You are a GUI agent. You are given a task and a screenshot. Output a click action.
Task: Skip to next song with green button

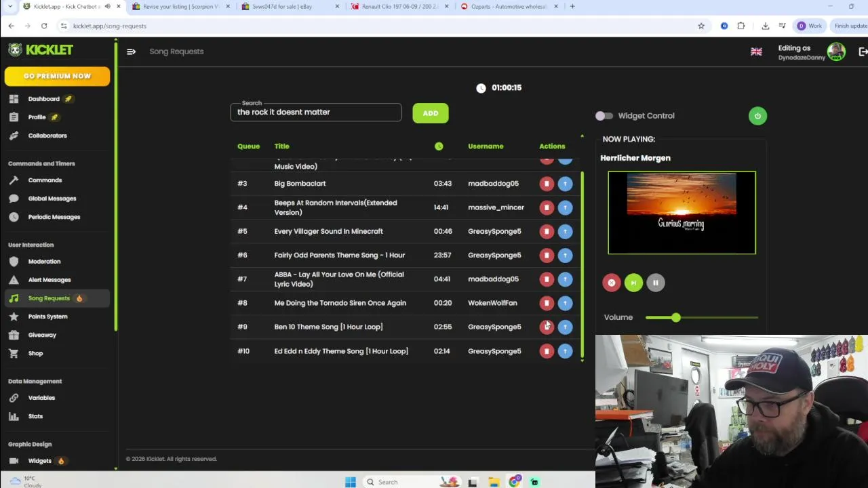click(633, 283)
